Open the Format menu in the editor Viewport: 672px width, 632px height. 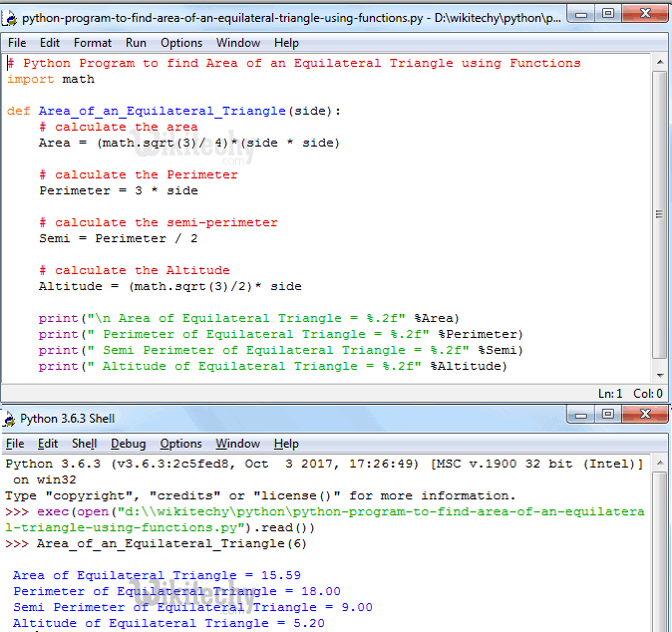pos(93,43)
